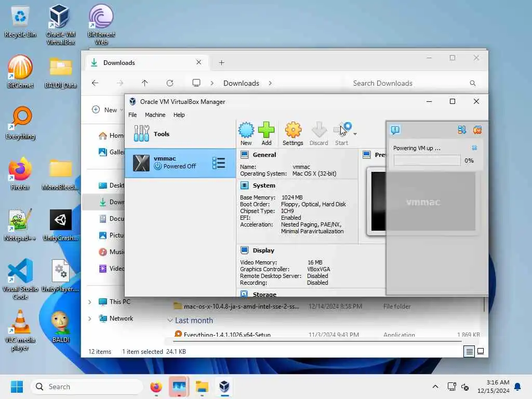The height and width of the screenshot is (399, 532).
Task: Click the green Add VM icon
Action: tap(267, 134)
